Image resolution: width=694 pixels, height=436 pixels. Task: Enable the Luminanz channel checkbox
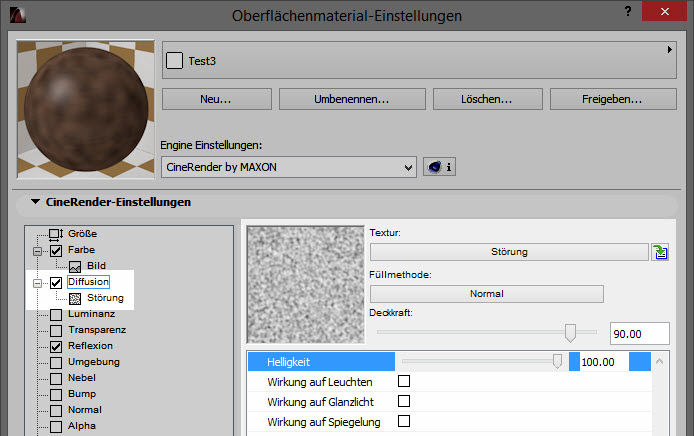56,315
